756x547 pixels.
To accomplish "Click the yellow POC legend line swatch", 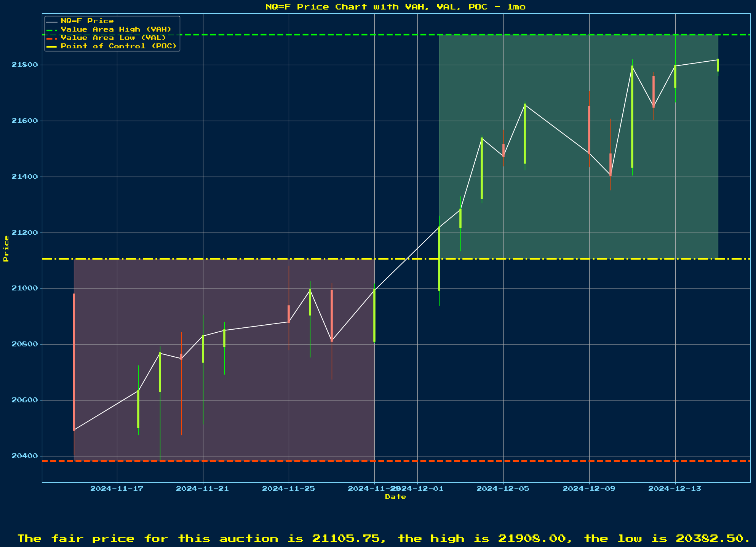I will (x=52, y=46).
